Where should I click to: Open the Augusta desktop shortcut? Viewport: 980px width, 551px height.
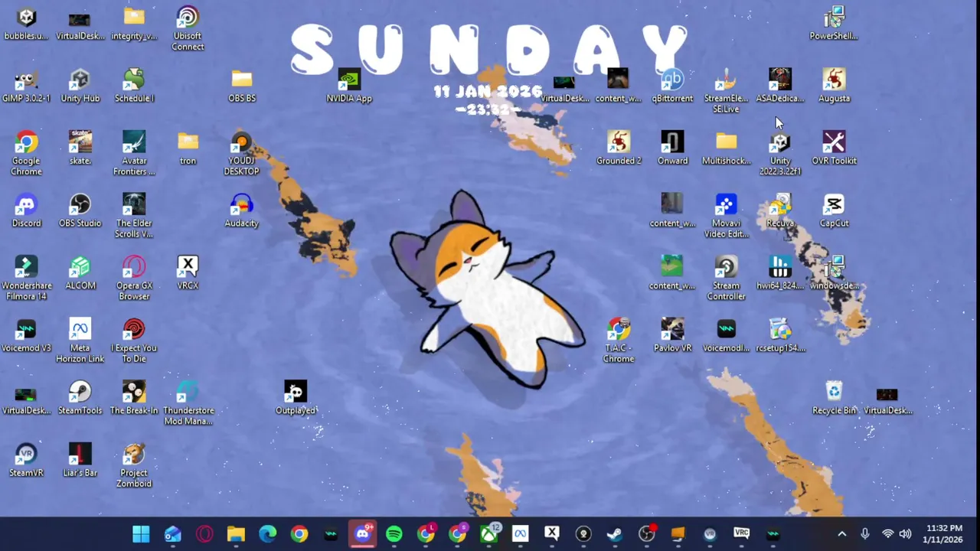click(x=834, y=85)
